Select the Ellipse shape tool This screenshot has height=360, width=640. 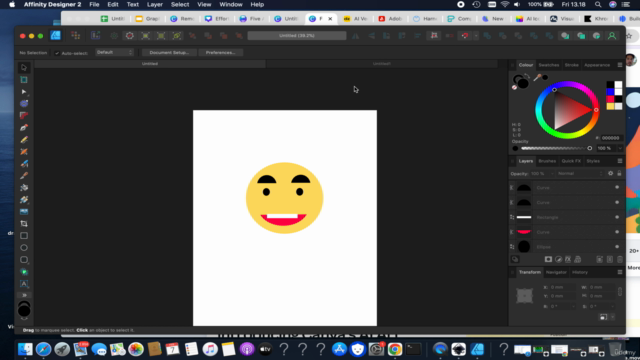click(24, 248)
